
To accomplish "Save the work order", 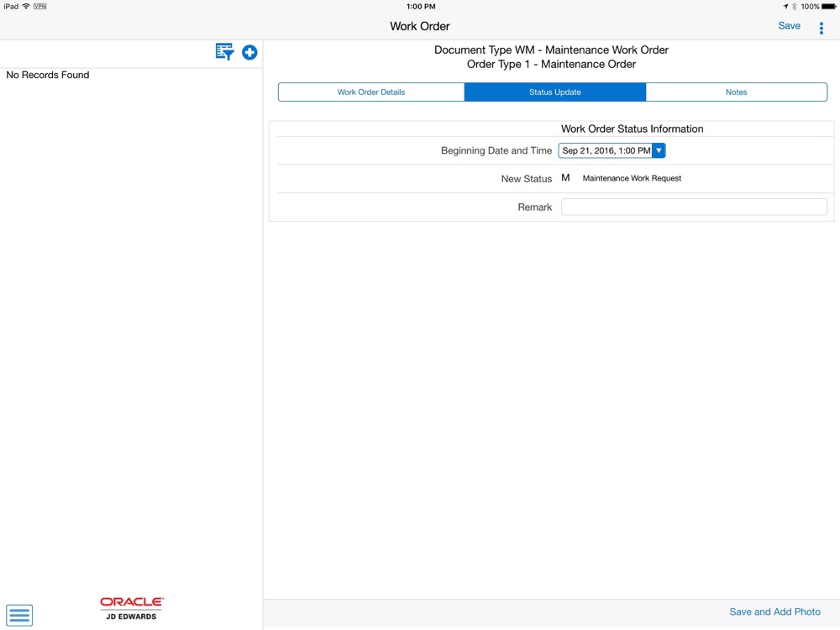I will [789, 26].
